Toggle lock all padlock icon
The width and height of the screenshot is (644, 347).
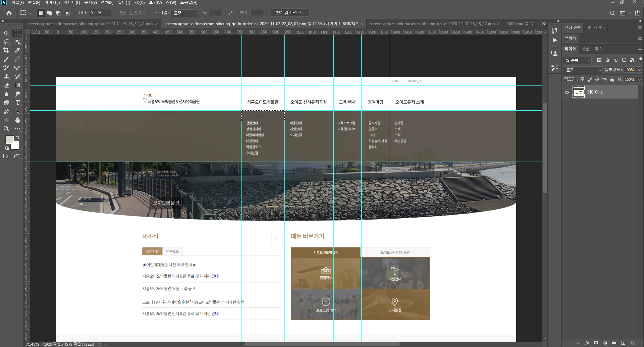coord(612,79)
